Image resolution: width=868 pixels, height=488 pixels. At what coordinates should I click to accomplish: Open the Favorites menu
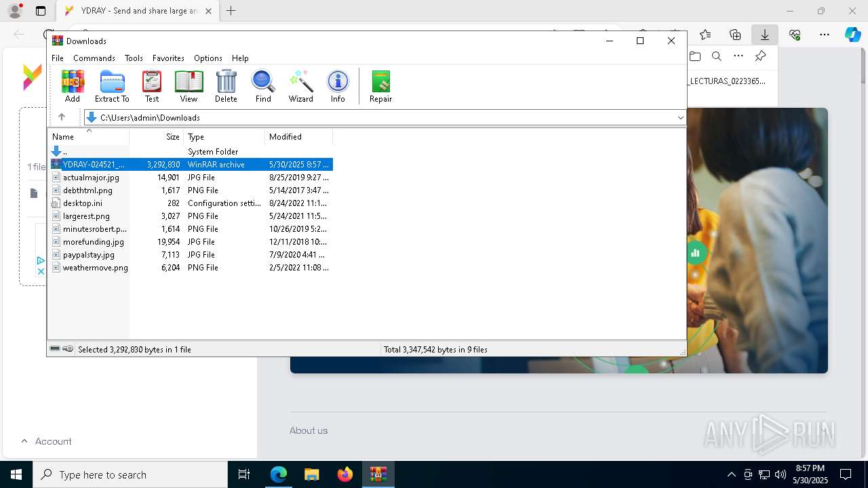click(168, 58)
